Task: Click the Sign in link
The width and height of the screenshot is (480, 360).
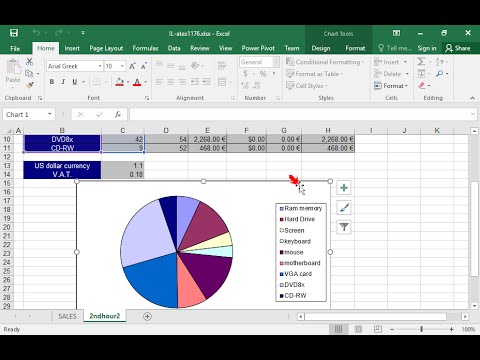Action: pyautogui.click(x=427, y=48)
